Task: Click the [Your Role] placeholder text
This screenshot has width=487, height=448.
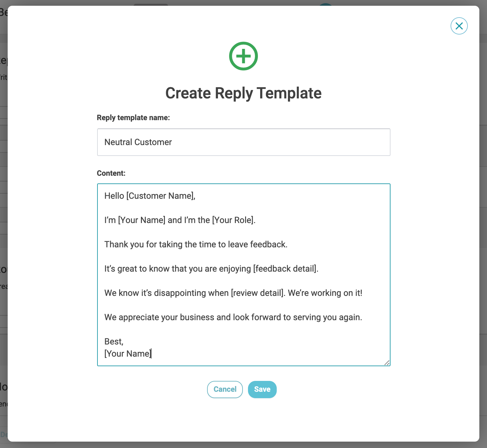Action: [233, 220]
